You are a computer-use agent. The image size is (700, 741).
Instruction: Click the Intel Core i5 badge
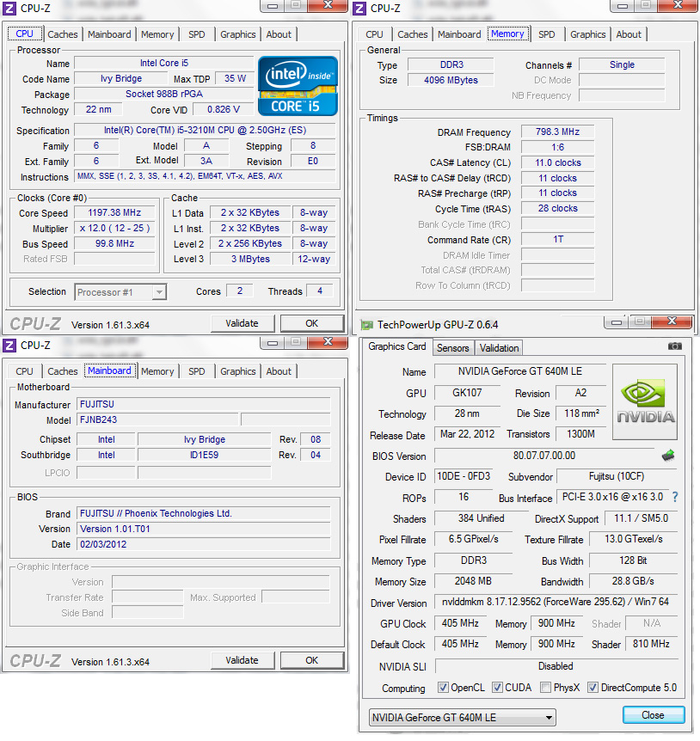[297, 85]
